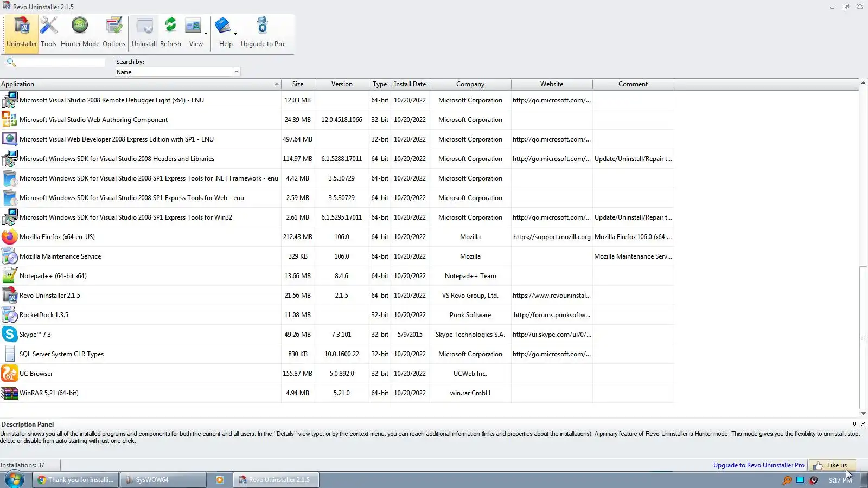Click the 'win.rar GmbH' company cell
Image resolution: width=868 pixels, height=488 pixels.
click(470, 393)
